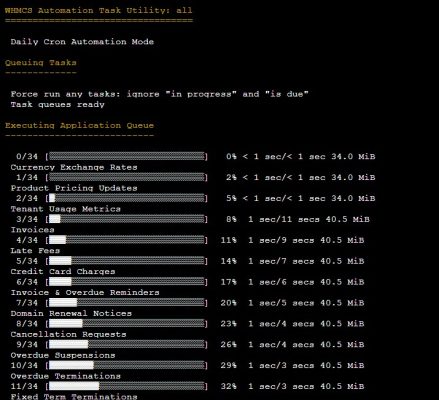The width and height of the screenshot is (439, 400).
Task: Select the 'Force run any tasks' line
Action: tap(159, 94)
